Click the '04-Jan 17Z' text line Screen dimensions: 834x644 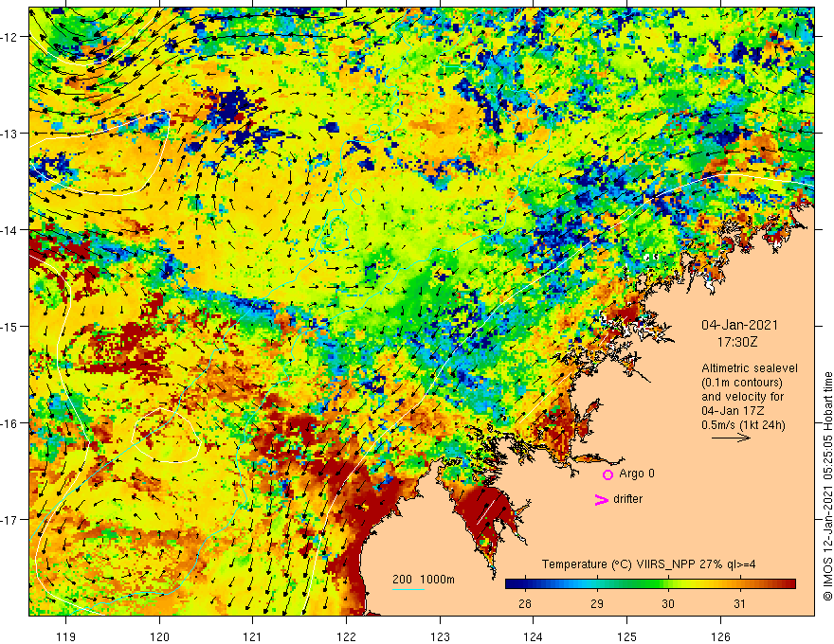[733, 411]
